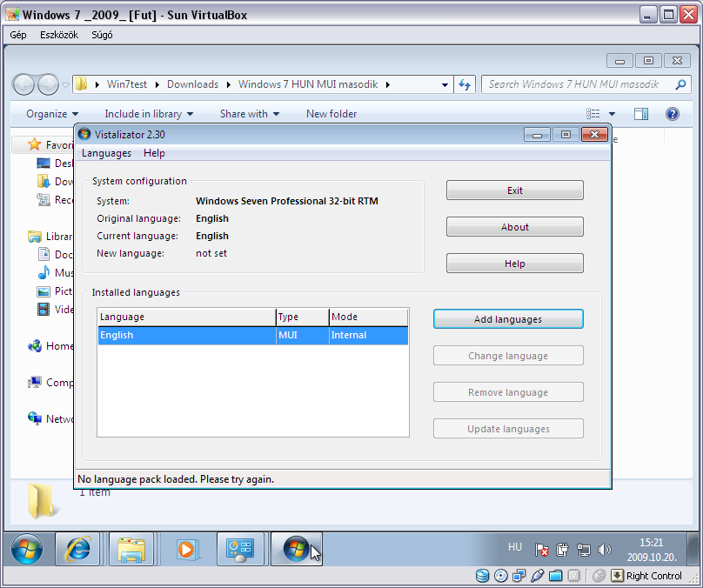This screenshot has width=703, height=588.
Task: Open the Organize dropdown in Explorer
Action: pos(52,114)
